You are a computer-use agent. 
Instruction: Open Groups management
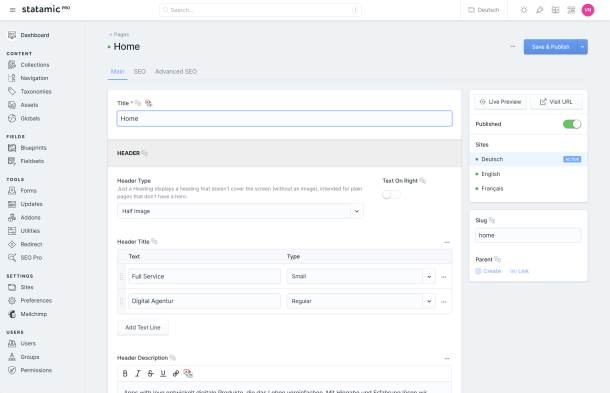pyautogui.click(x=23, y=357)
